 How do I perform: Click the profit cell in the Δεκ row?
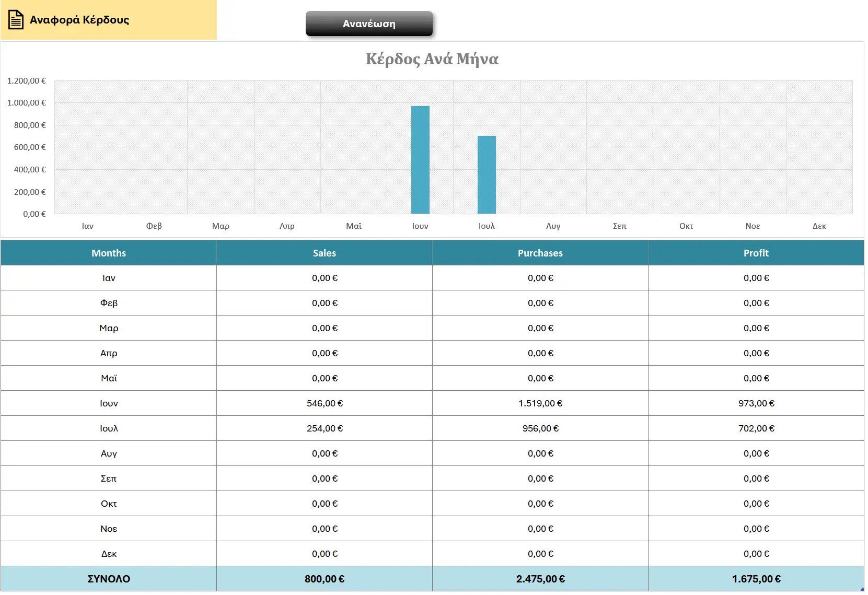[x=756, y=554]
